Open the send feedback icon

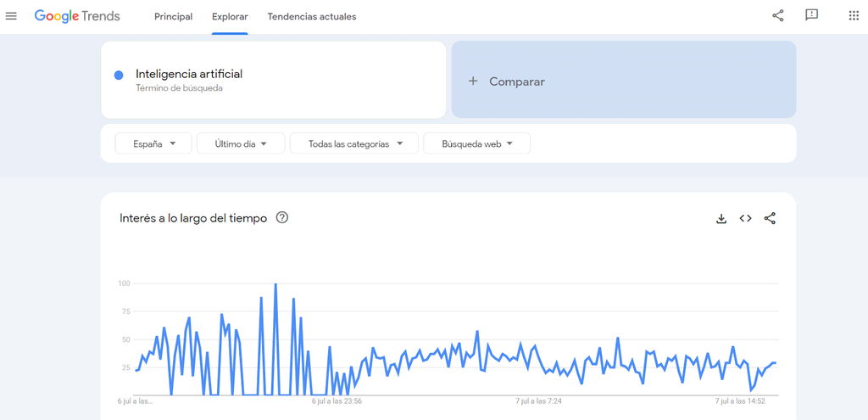[811, 15]
